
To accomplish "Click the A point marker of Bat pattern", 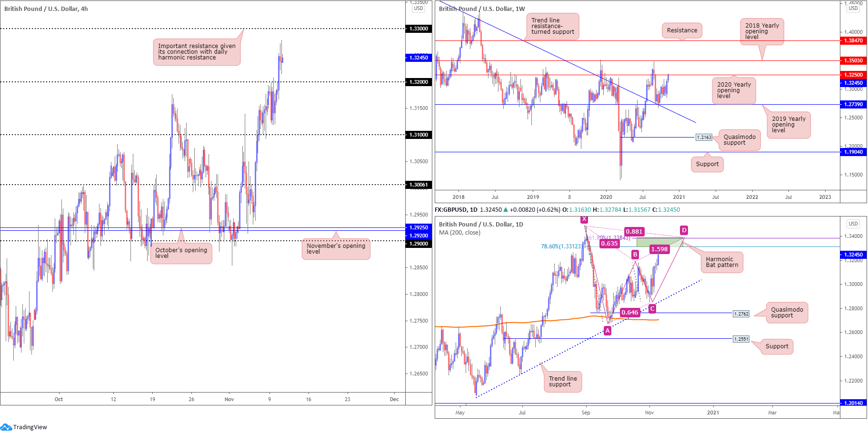I will 608,331.
